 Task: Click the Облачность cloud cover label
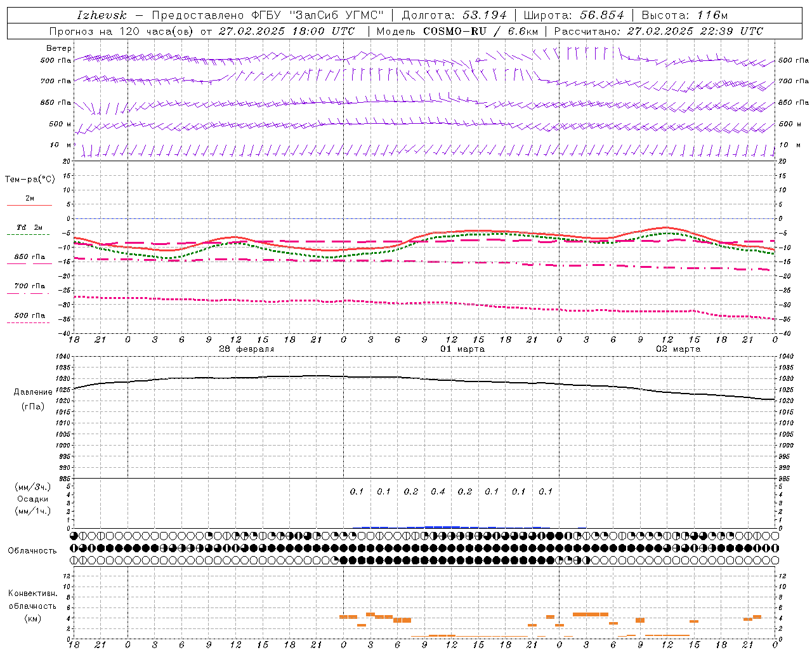[x=32, y=550]
